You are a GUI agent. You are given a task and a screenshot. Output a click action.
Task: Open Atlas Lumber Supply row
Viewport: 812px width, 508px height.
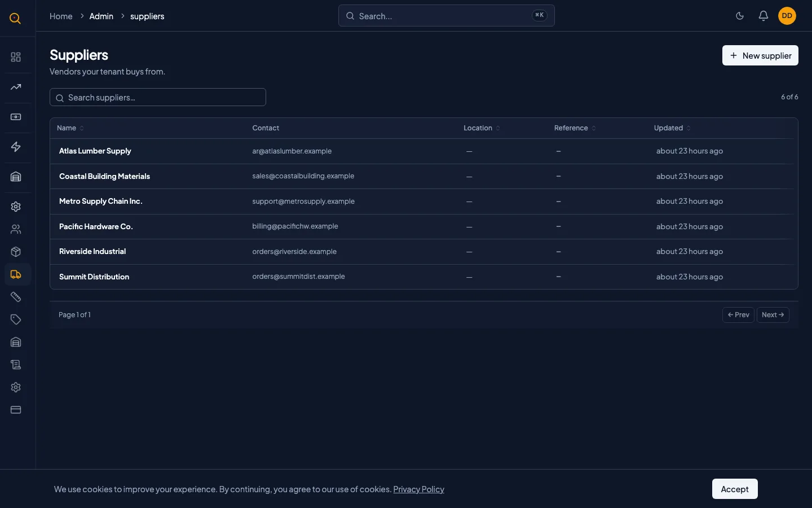(x=423, y=151)
